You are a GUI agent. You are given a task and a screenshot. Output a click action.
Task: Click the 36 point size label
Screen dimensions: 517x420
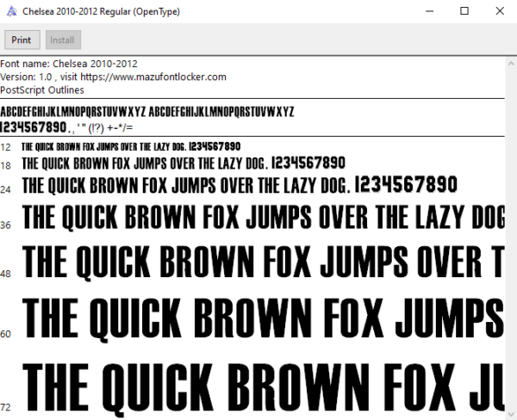(6, 225)
